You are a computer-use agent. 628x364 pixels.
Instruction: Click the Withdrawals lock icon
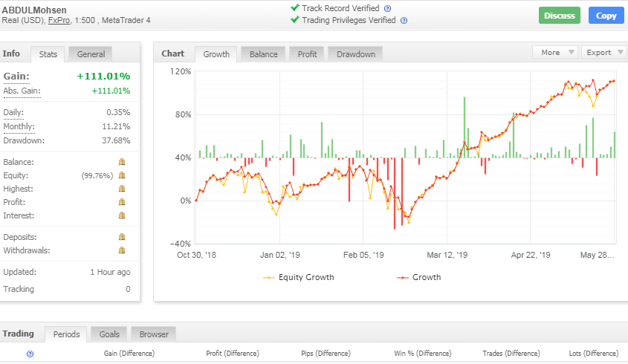[x=122, y=250]
